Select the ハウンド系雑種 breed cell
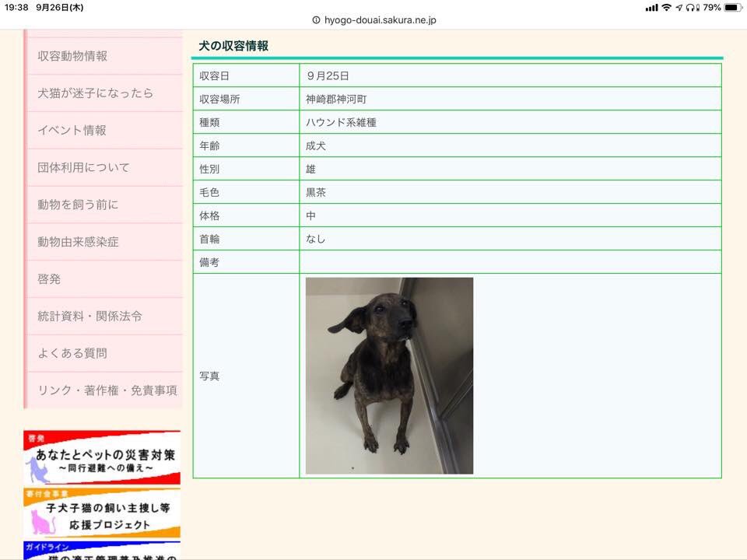The height and width of the screenshot is (560, 747). (510, 122)
